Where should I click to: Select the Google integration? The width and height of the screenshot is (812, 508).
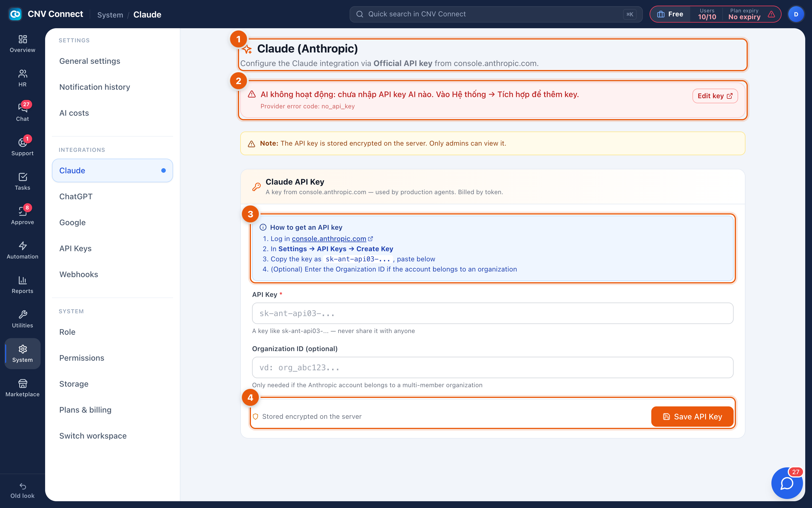point(112,222)
